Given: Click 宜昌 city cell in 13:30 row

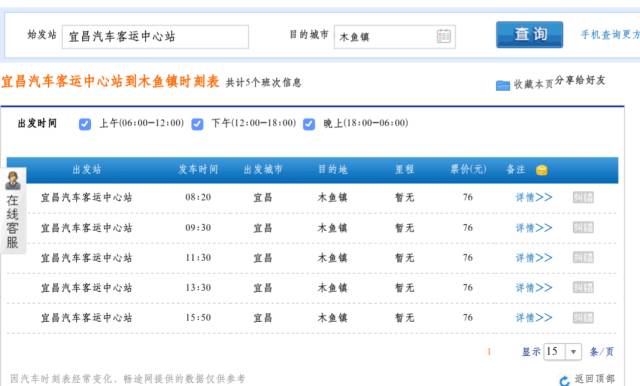Looking at the screenshot, I should 263,288.
